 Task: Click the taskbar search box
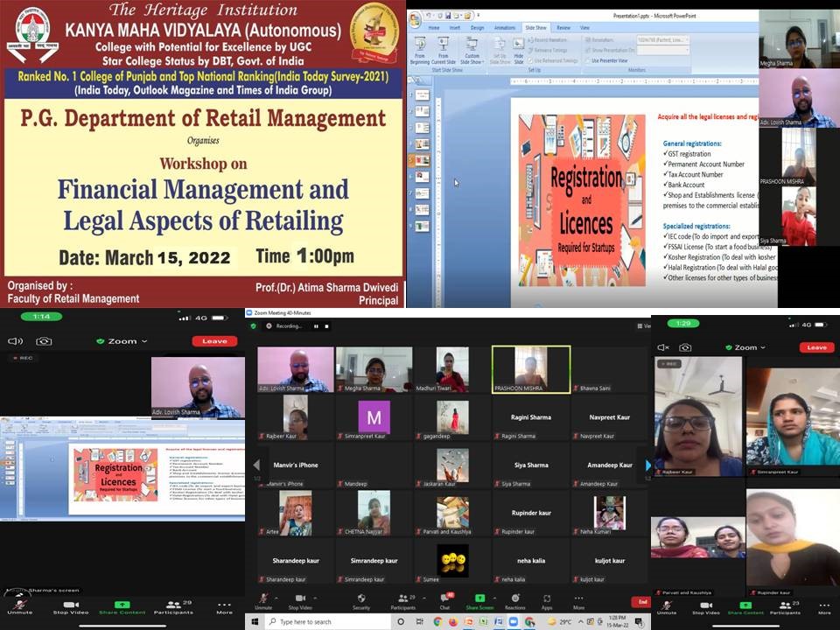328,621
